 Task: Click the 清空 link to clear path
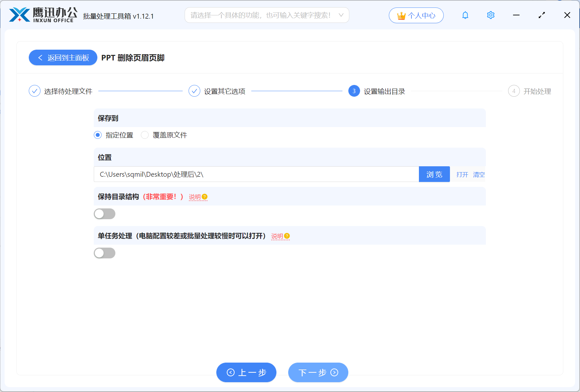coord(479,174)
